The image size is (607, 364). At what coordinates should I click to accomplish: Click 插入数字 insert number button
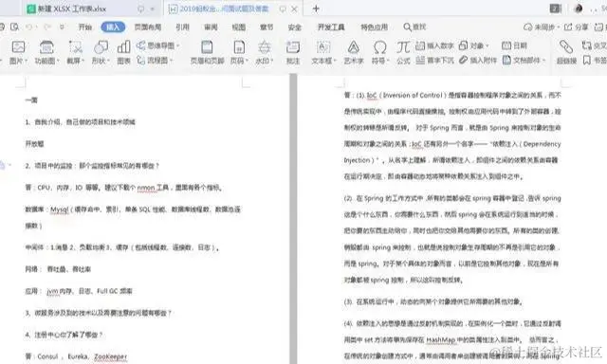434,45
